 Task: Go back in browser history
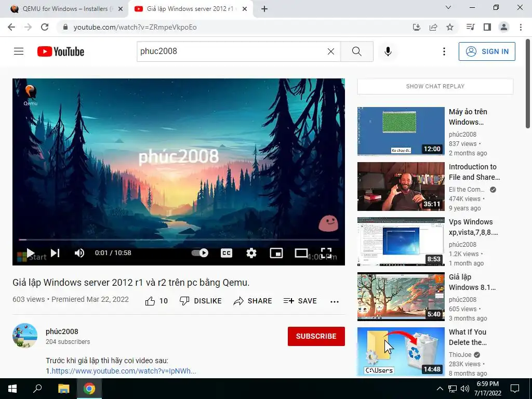[x=11, y=27]
